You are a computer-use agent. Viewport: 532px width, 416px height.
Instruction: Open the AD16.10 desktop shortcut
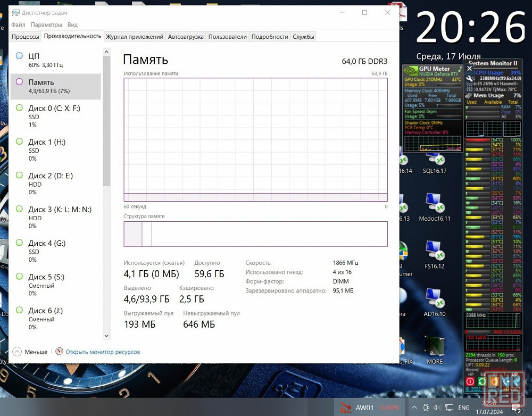435,302
